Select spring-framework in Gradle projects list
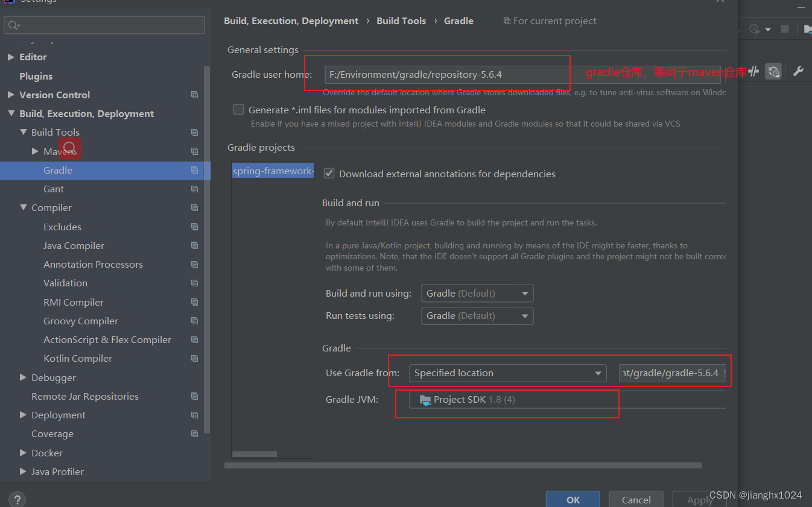 pyautogui.click(x=273, y=171)
